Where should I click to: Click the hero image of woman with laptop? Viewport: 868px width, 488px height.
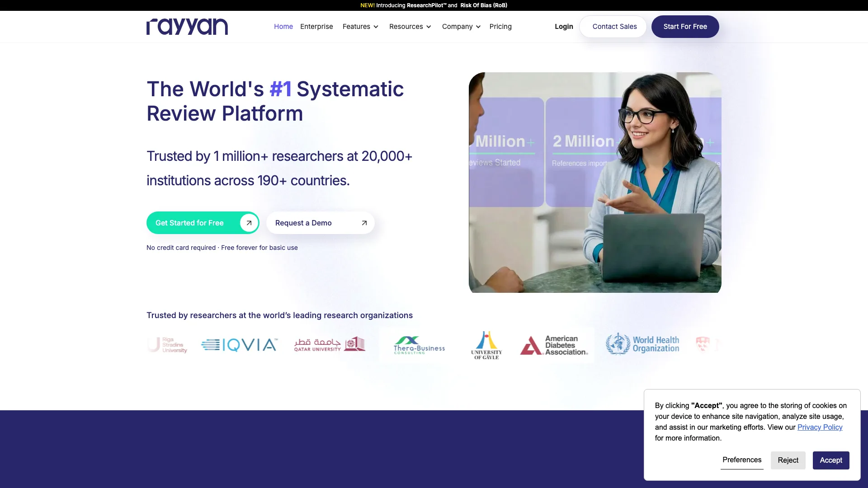[x=595, y=183]
